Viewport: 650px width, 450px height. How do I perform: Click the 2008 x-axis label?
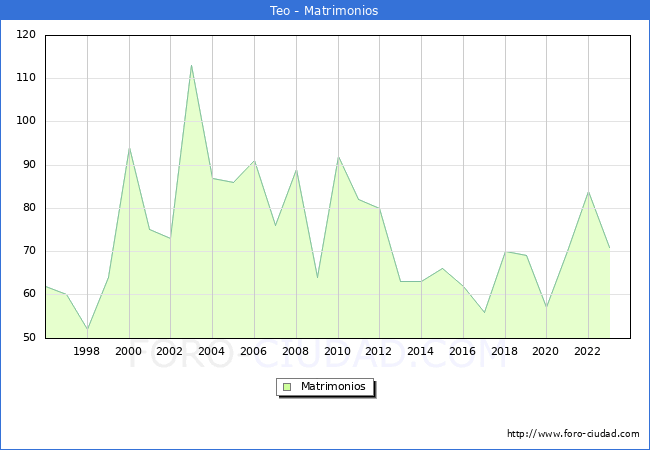click(x=296, y=351)
